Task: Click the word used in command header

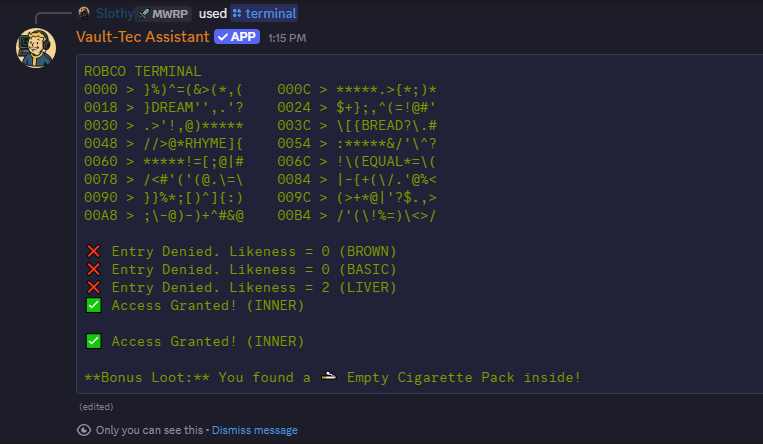Action: (213, 14)
